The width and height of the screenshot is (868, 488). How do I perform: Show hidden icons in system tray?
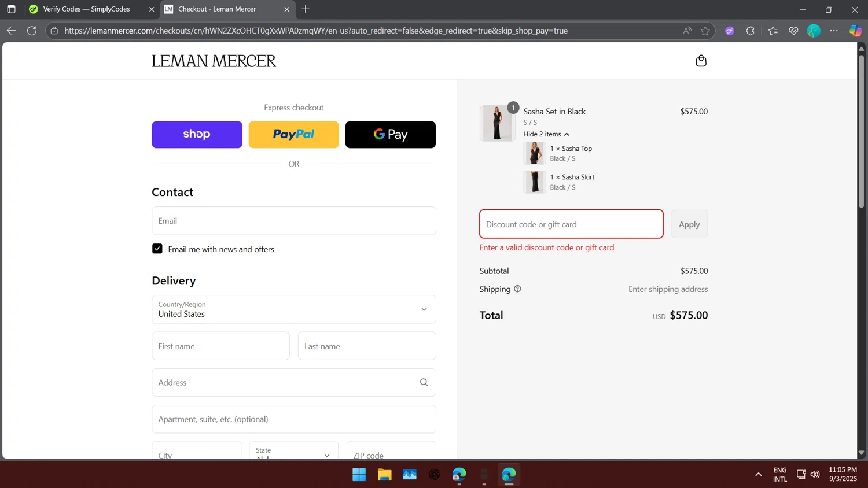pyautogui.click(x=758, y=475)
